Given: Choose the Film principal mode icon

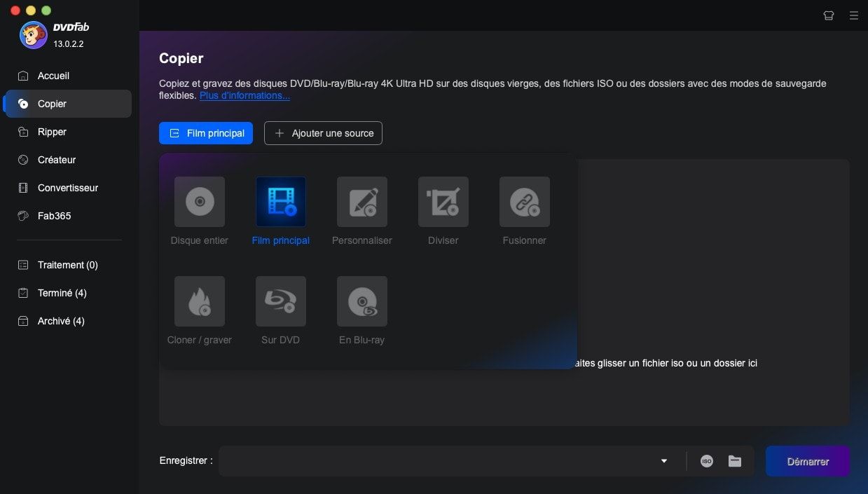Looking at the screenshot, I should 281,202.
